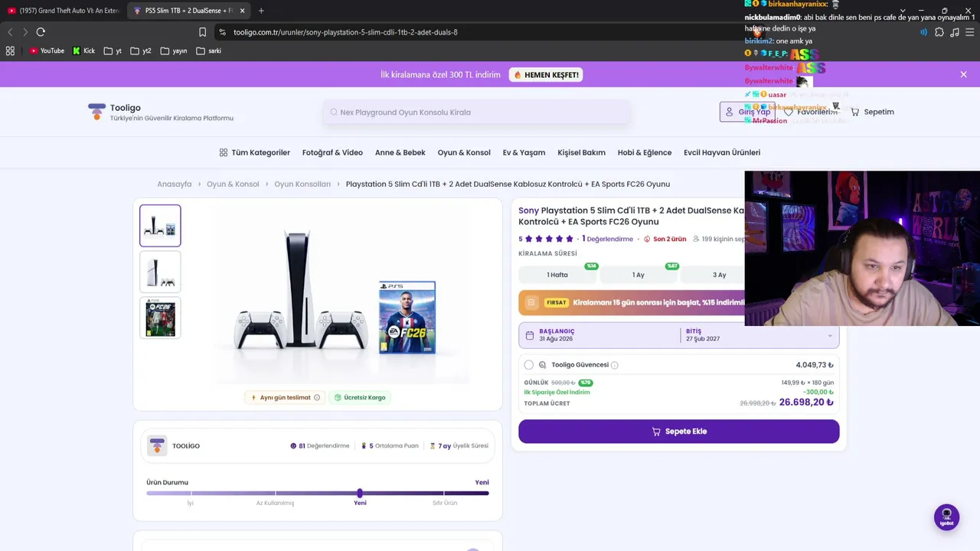Dismiss the purple 300 TL discount banner

pos(963,74)
